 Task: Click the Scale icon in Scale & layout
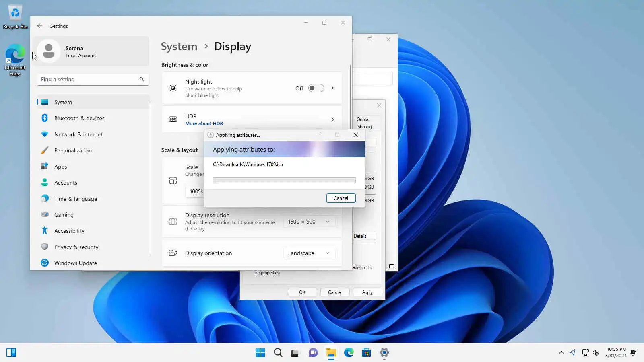pos(173,181)
